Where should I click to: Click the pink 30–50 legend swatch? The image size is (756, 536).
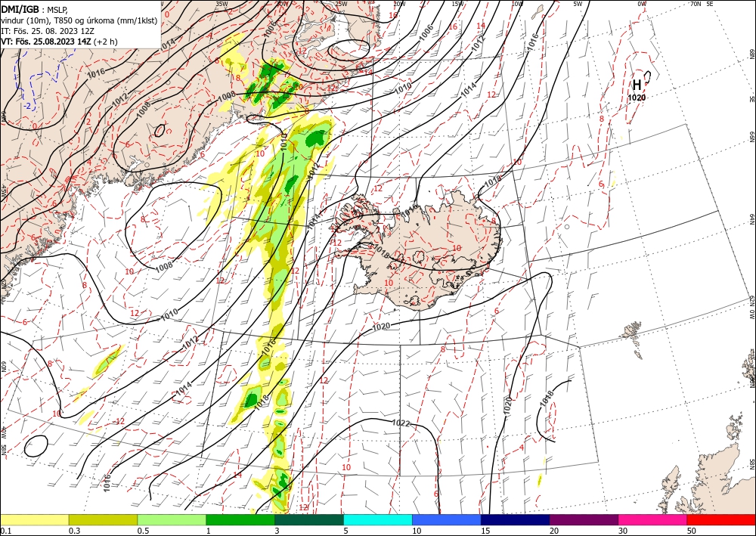(653, 519)
